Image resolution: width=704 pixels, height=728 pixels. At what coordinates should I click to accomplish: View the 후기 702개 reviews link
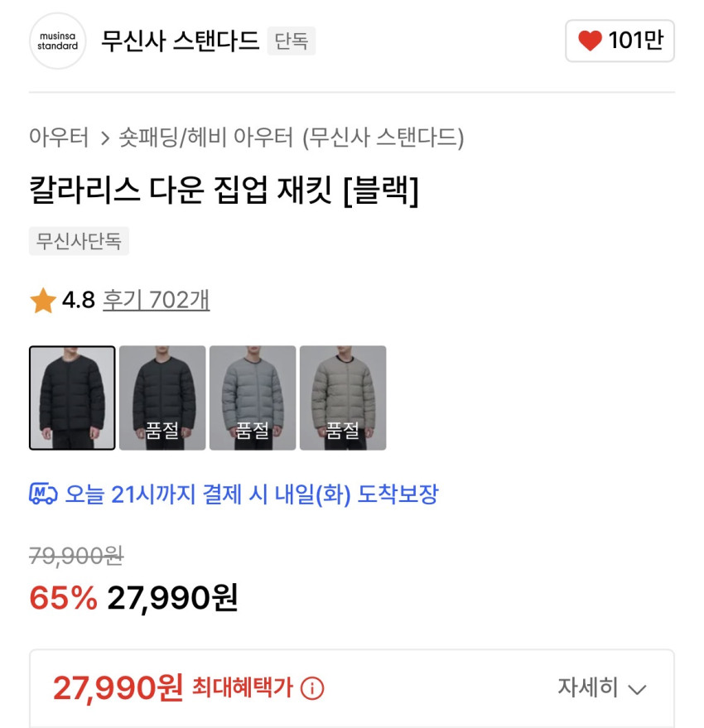click(156, 300)
